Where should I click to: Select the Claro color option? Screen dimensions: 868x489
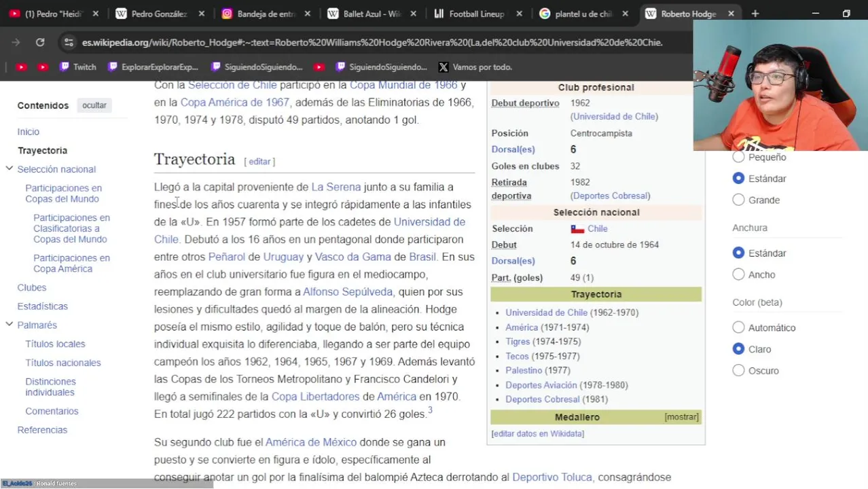738,349
